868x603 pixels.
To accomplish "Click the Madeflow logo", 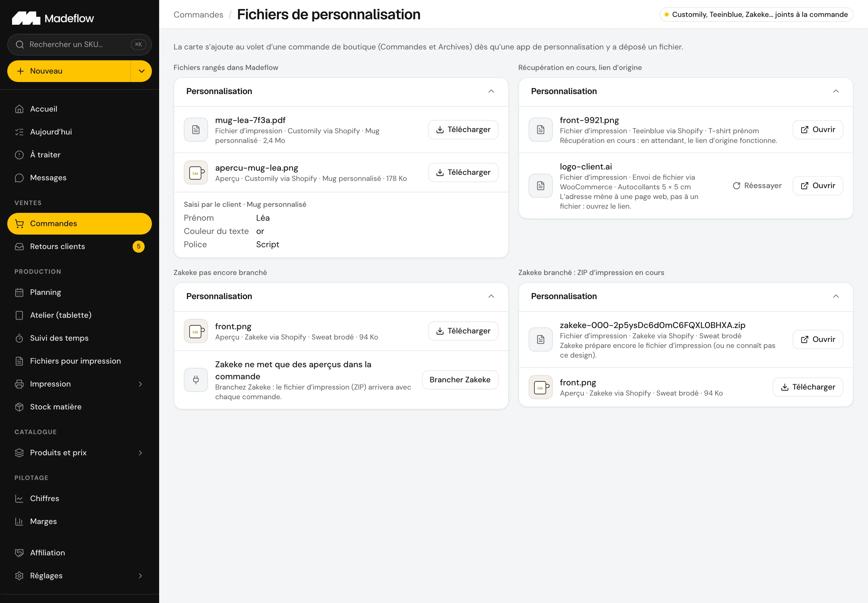I will [53, 18].
